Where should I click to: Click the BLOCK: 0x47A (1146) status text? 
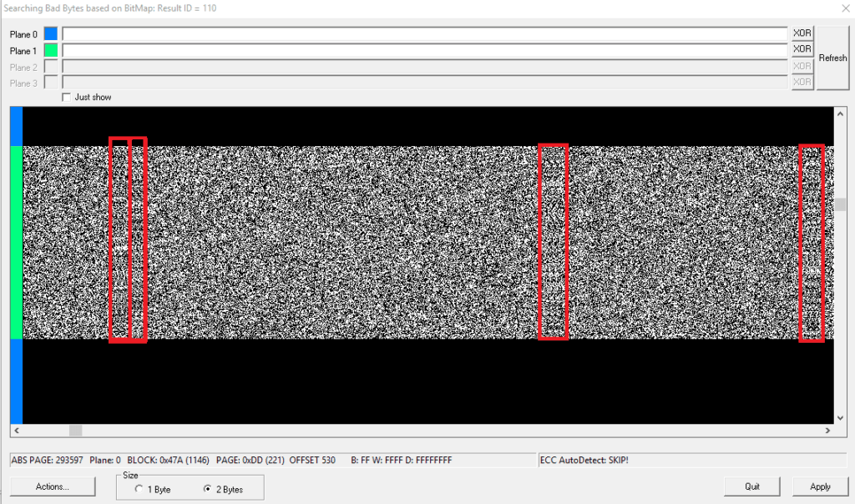coord(168,460)
